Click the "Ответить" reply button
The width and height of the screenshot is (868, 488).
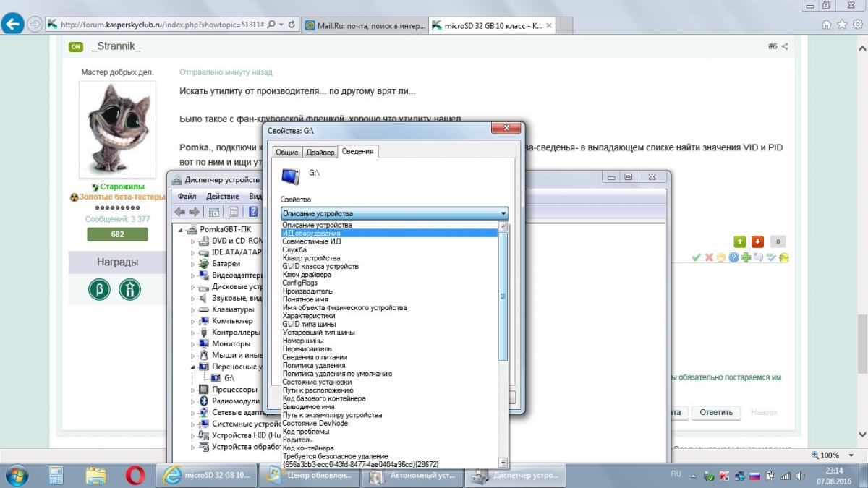pyautogui.click(x=715, y=413)
